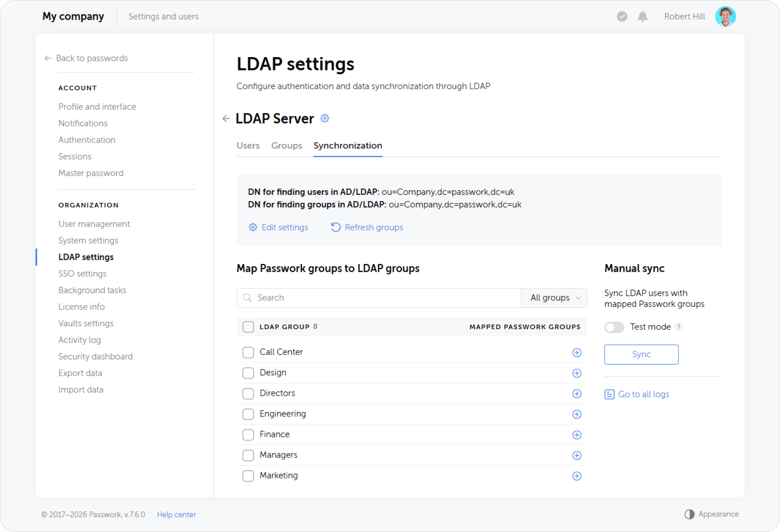Screen dimensions: 780x532
Task: Open Export data in sidebar
Action: coord(80,373)
